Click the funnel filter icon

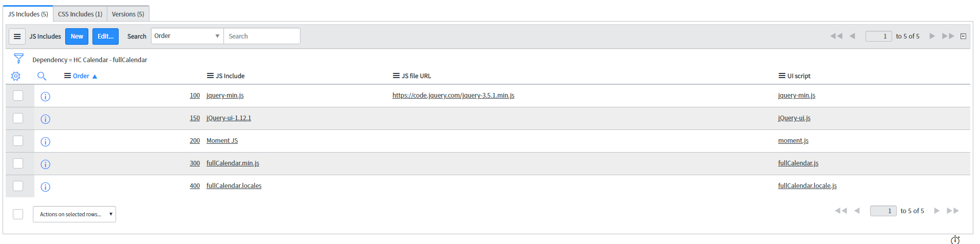(18, 59)
